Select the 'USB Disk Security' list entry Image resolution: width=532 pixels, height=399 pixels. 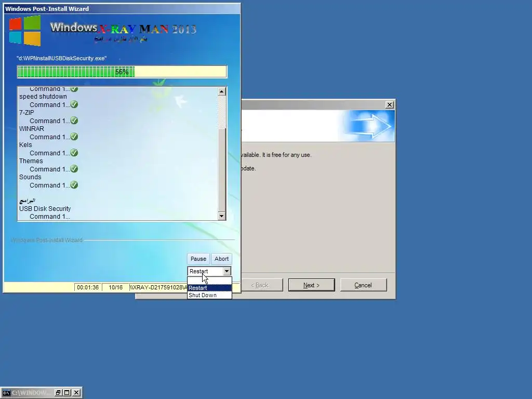coord(45,209)
